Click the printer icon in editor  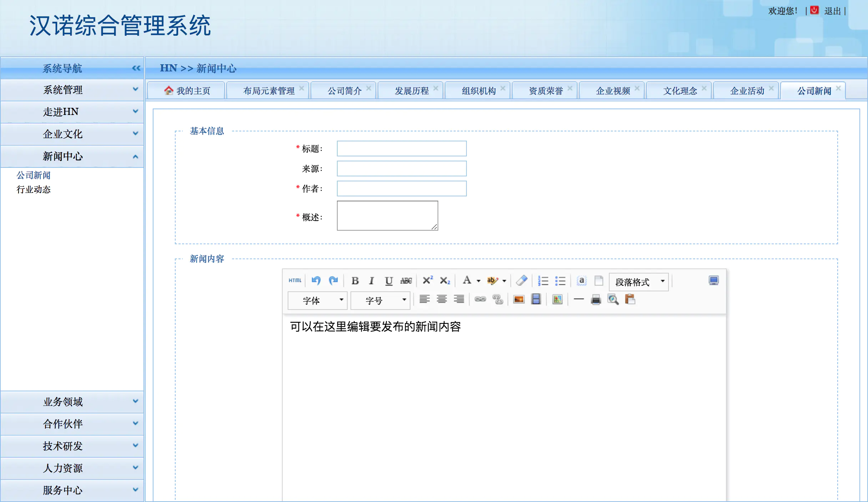[x=596, y=300]
